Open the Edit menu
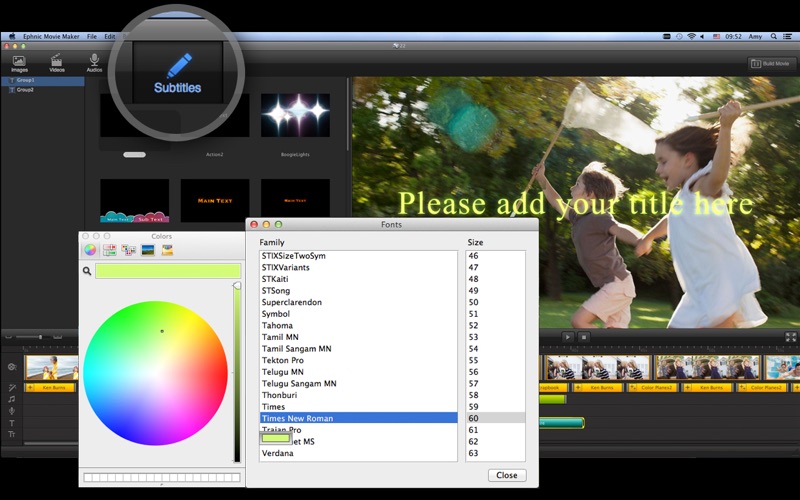 pos(110,36)
